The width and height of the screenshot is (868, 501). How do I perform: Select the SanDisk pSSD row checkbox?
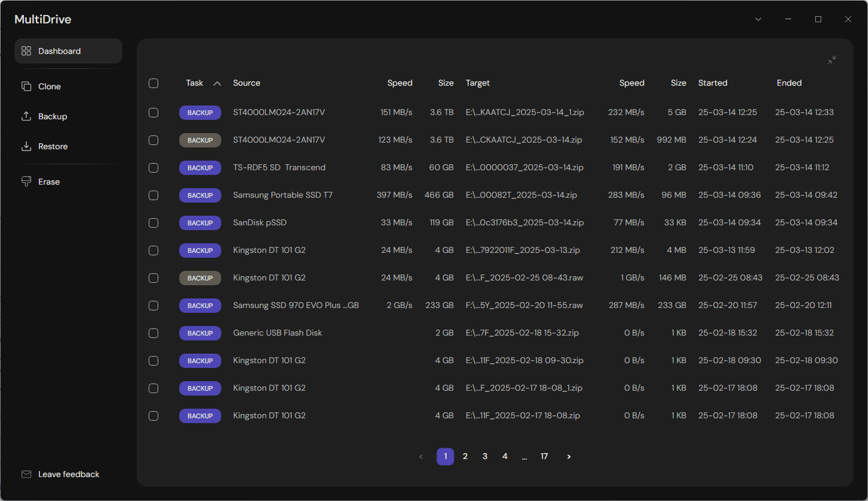(x=153, y=223)
